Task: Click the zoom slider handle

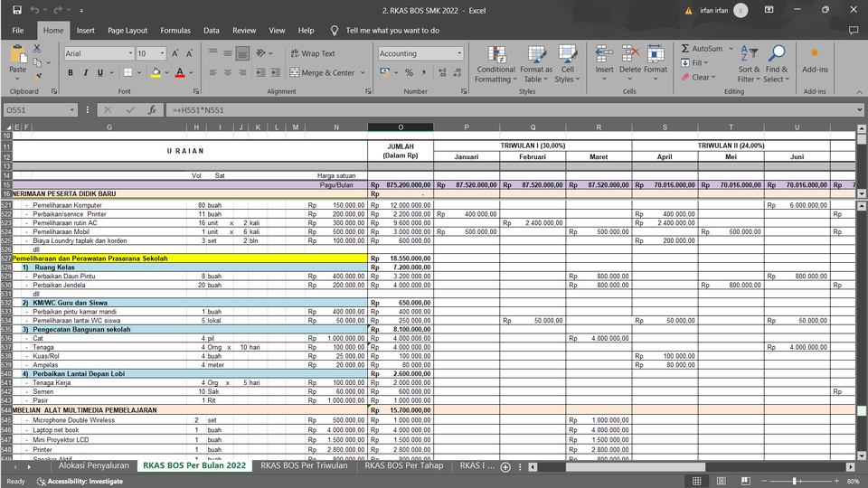Action: (x=795, y=481)
